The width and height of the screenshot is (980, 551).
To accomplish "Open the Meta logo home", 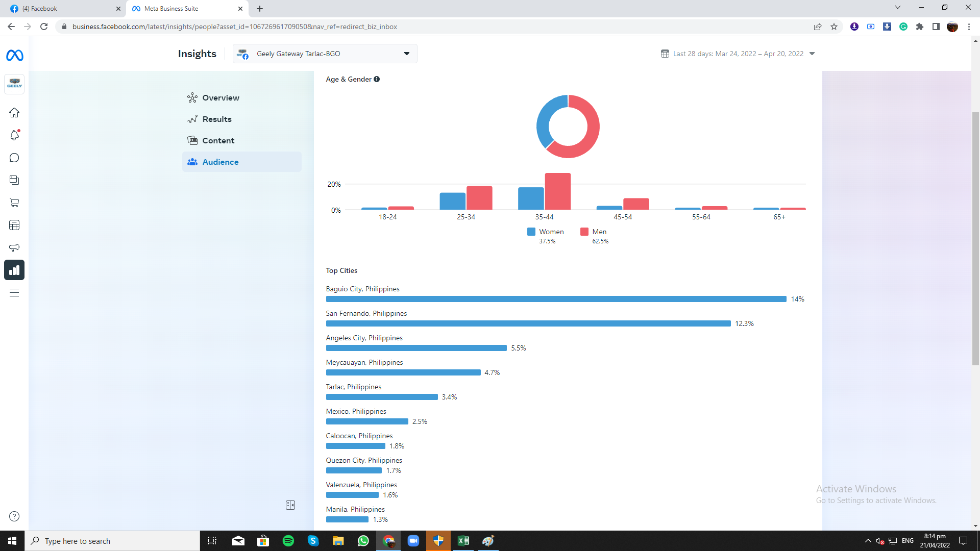I will coord(14,55).
